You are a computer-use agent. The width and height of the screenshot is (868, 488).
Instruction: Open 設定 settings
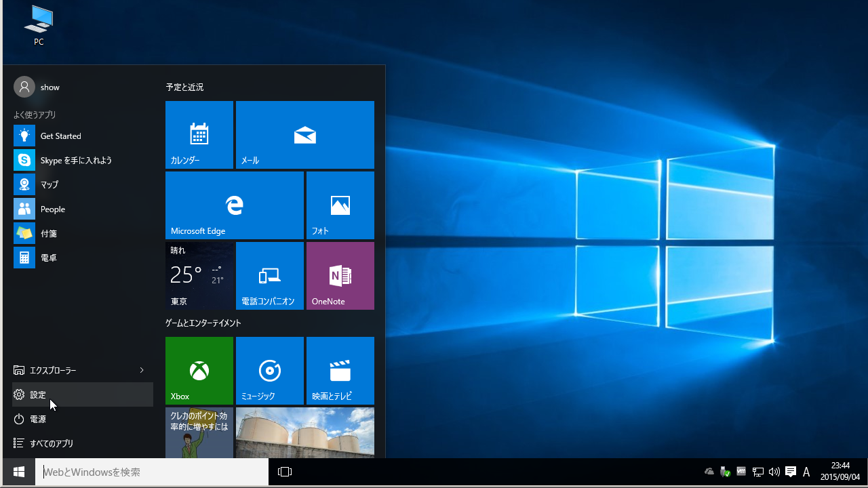(83, 394)
